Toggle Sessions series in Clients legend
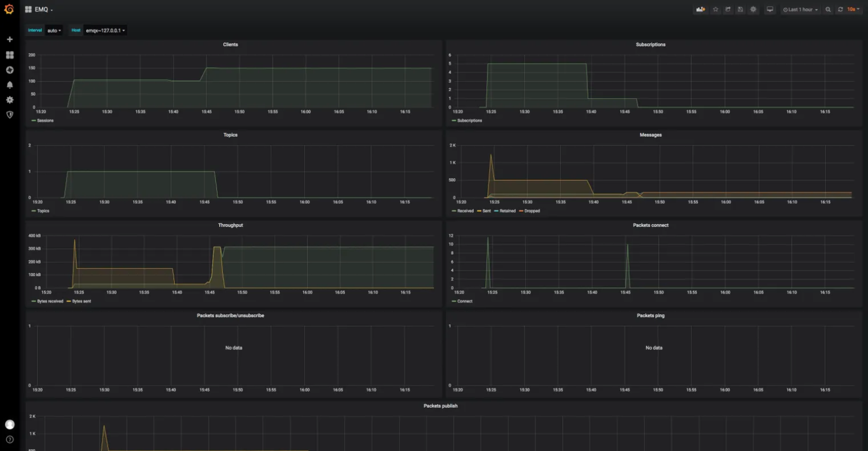Image resolution: width=868 pixels, height=451 pixels. (45, 121)
